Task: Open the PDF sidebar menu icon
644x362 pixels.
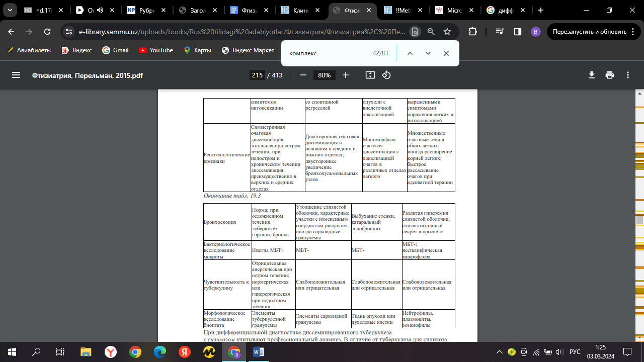Action: pos(16,75)
